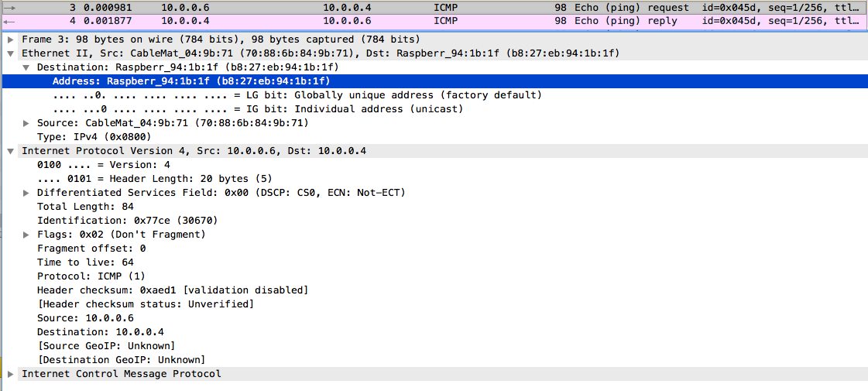Click the Destination GeoIP: Unknown line

tap(121, 360)
